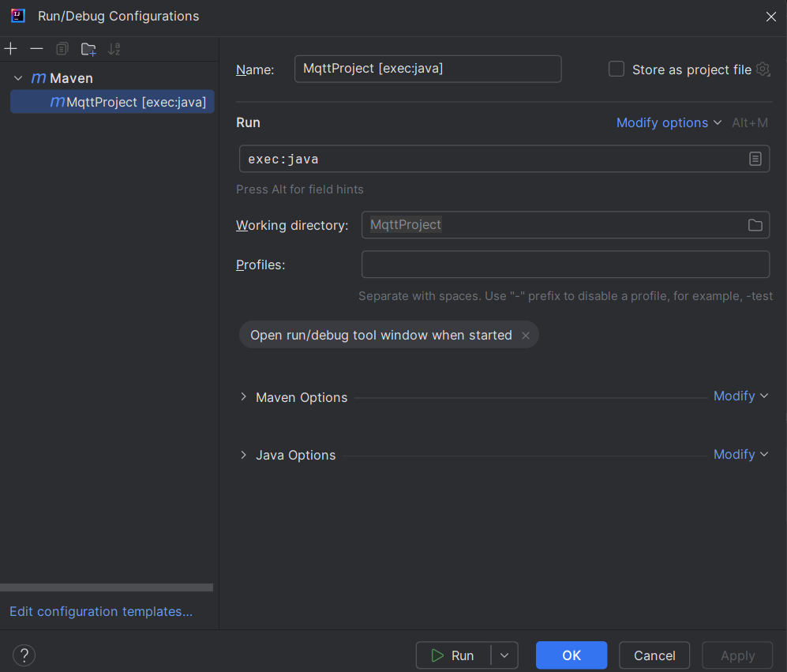The image size is (787, 672).
Task: Add a new run configuration
Action: tap(10, 48)
